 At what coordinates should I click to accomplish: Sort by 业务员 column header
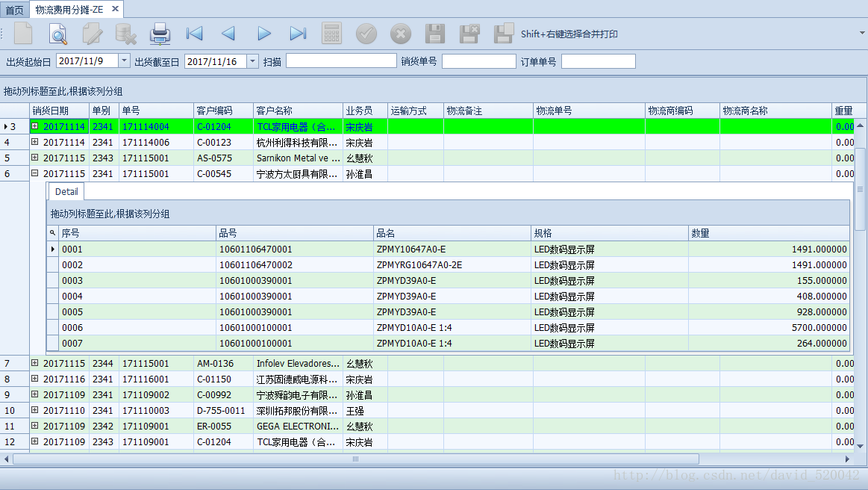(365, 111)
